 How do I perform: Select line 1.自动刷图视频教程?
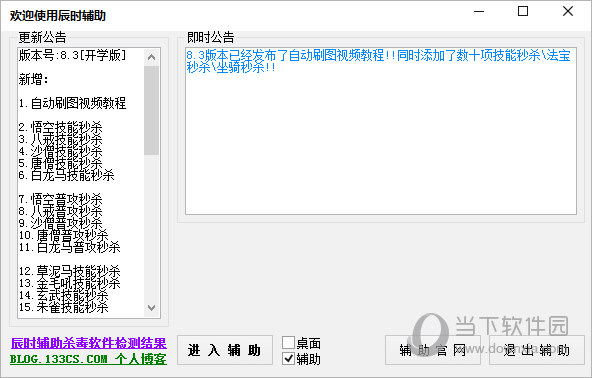point(72,103)
